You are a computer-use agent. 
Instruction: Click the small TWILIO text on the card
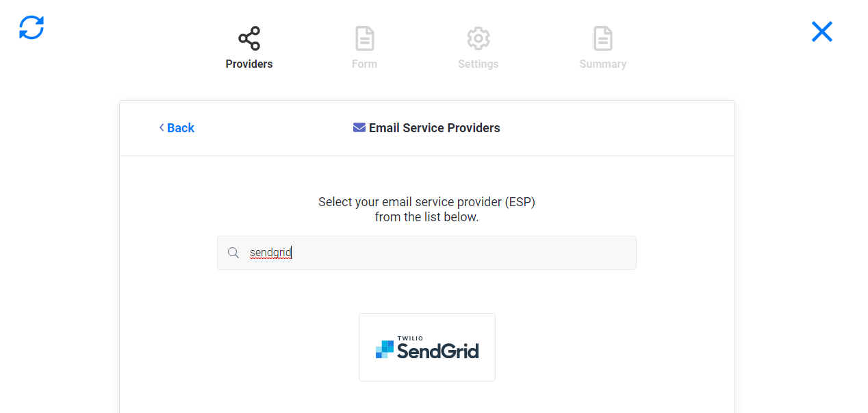[x=410, y=338]
